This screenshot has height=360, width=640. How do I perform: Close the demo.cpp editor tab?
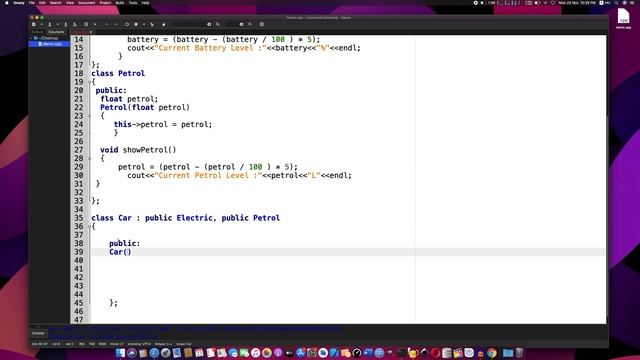point(91,32)
